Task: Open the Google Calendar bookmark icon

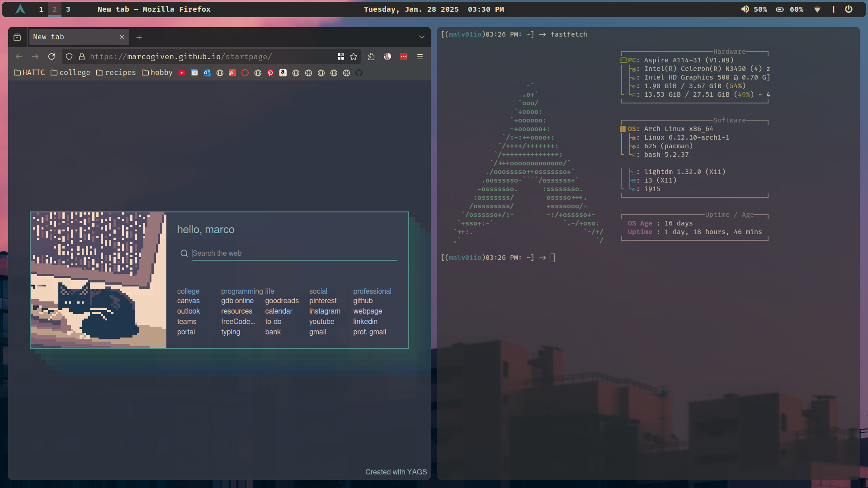Action: [194, 73]
